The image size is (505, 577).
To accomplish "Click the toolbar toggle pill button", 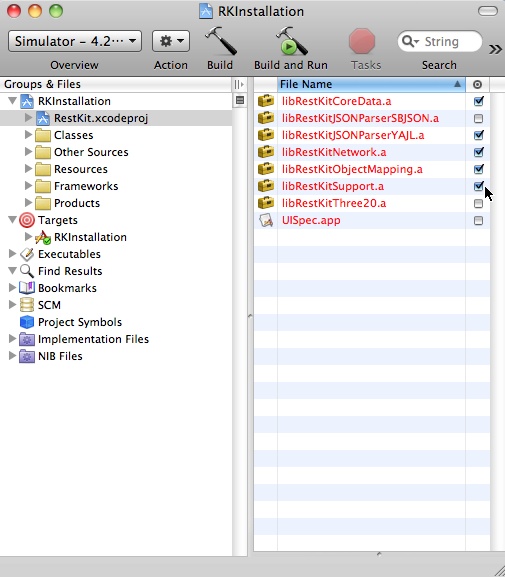I will (488, 11).
